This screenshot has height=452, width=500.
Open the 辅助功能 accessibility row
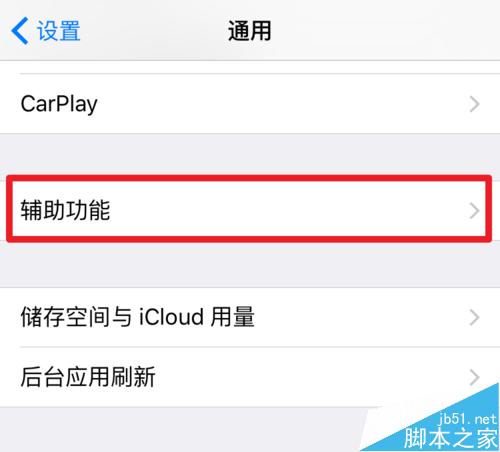tap(250, 210)
